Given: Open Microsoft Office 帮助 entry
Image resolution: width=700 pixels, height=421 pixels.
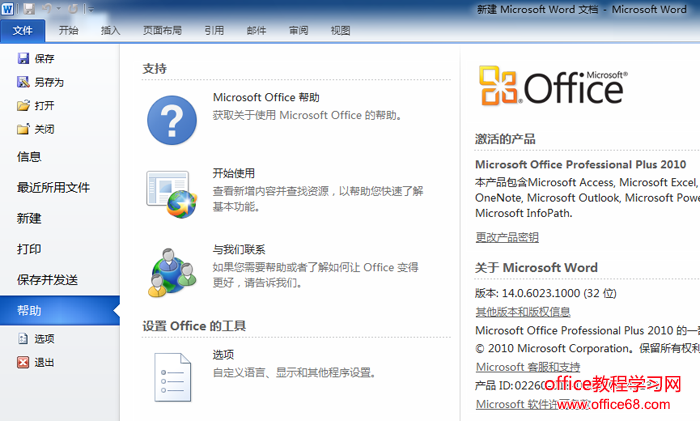Looking at the screenshot, I should click(266, 97).
